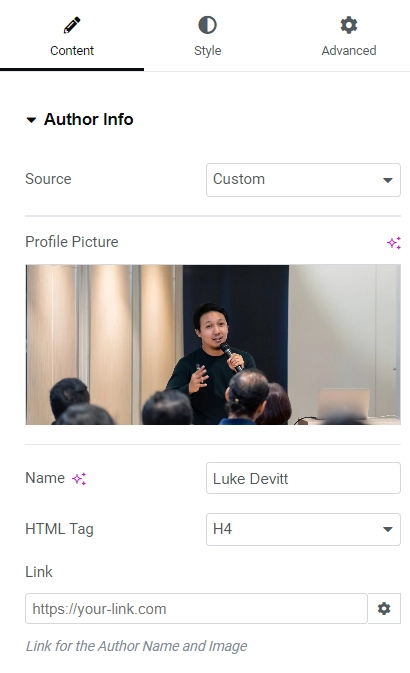Click the Name field containing Luke Devitt
The width and height of the screenshot is (410, 673).
point(303,478)
